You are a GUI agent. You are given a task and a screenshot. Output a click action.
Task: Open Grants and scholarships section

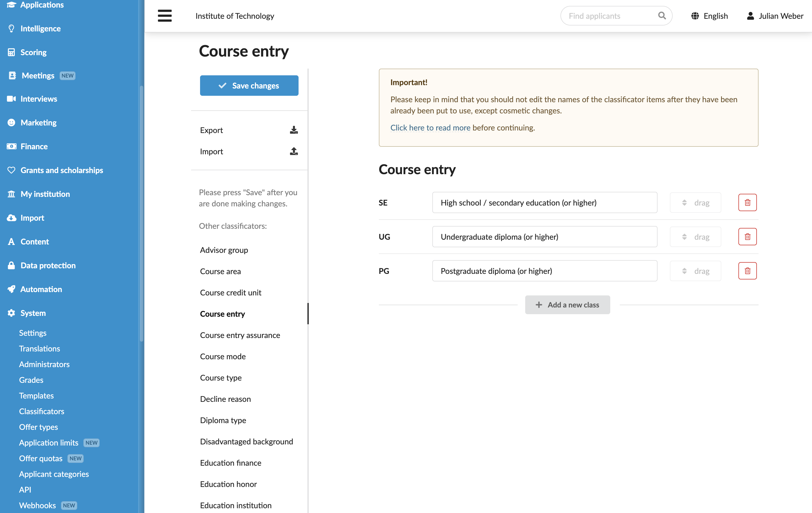click(x=62, y=170)
